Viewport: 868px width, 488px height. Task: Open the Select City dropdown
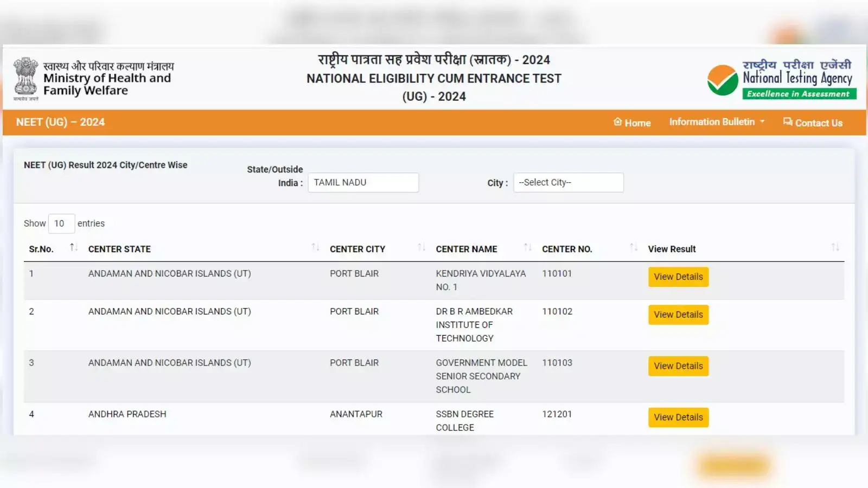[568, 183]
